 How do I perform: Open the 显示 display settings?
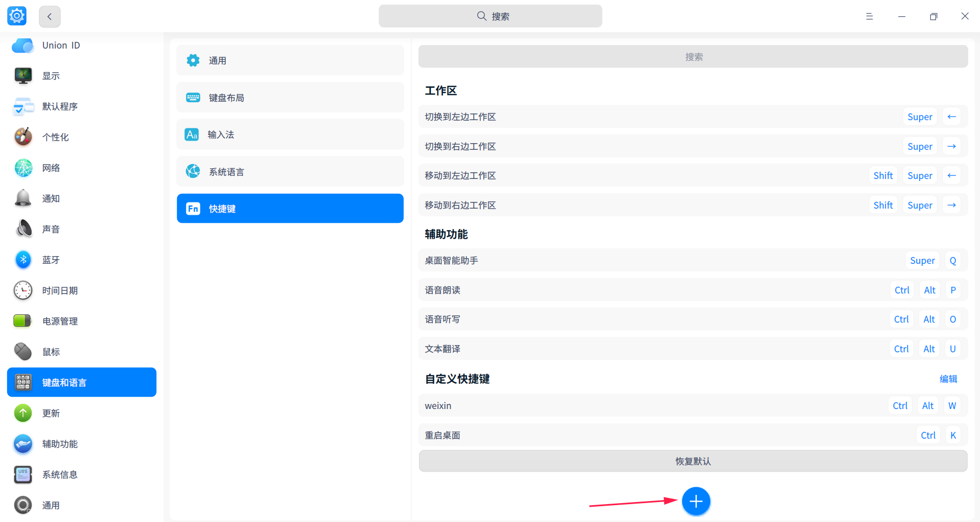click(51, 76)
